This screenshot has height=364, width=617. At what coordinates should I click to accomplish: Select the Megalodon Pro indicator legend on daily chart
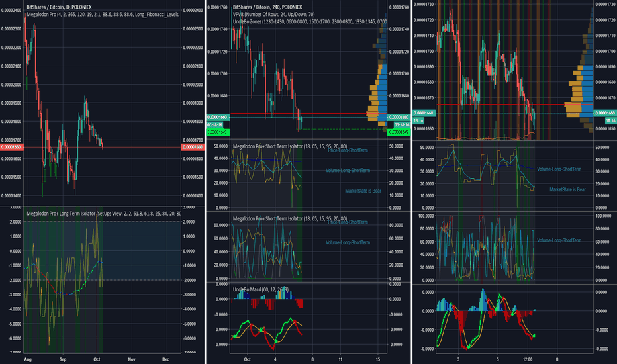103,15
